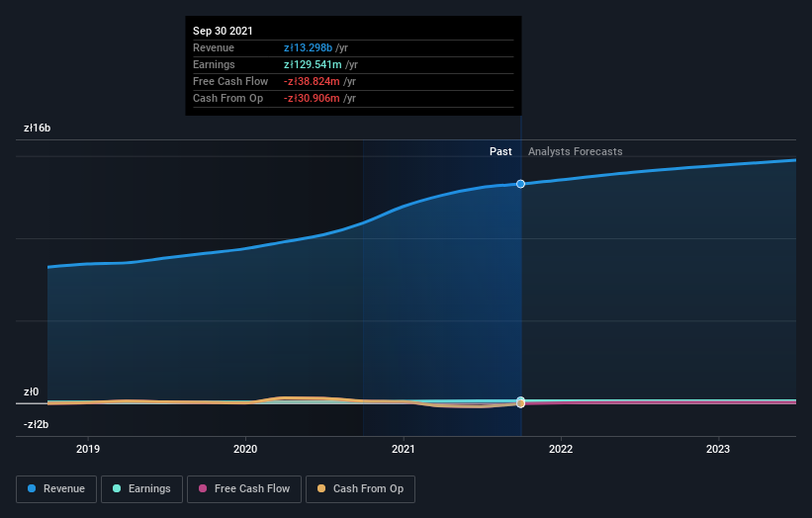Click the zł16b y-axis label
This screenshot has width=812, height=518.
tap(38, 128)
